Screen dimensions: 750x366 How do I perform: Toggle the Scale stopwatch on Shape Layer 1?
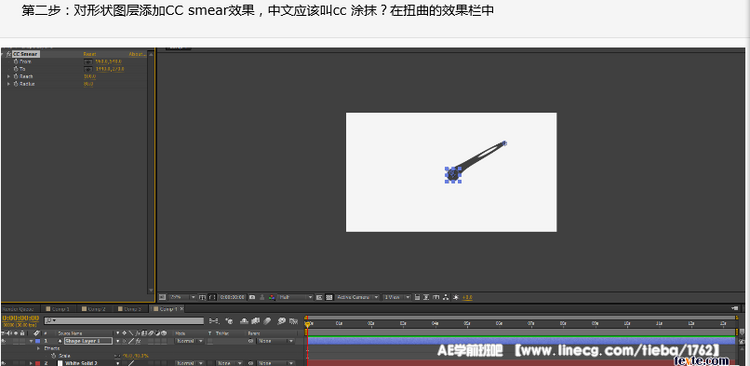[x=53, y=356]
